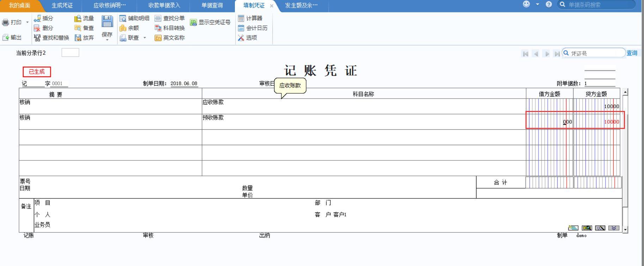Viewport: 644px width, 266px height.
Task: Switch to 我的桌面 tab
Action: 19,5
